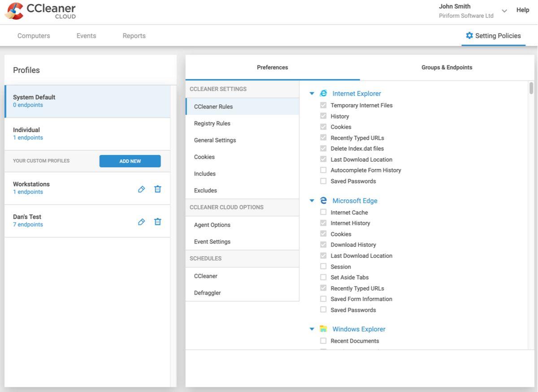The height and width of the screenshot is (392, 538).
Task: Enable Recent Documents checkbox
Action: [x=323, y=341]
